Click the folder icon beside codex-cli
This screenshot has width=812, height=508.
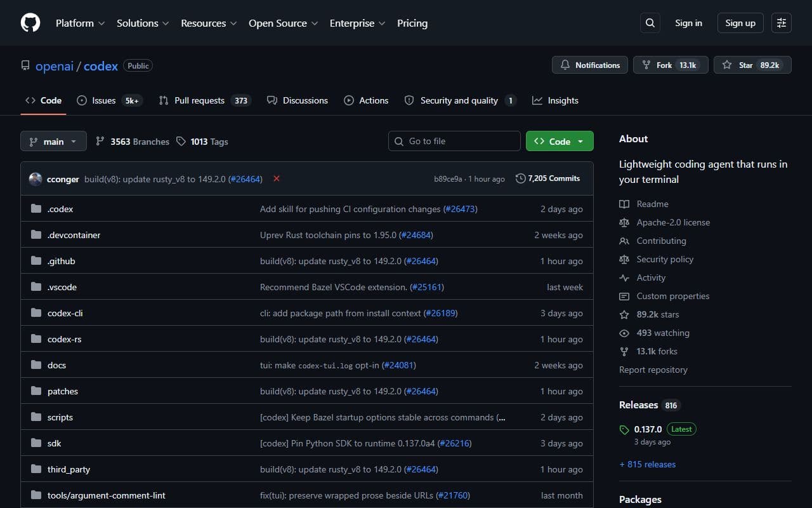tap(36, 313)
